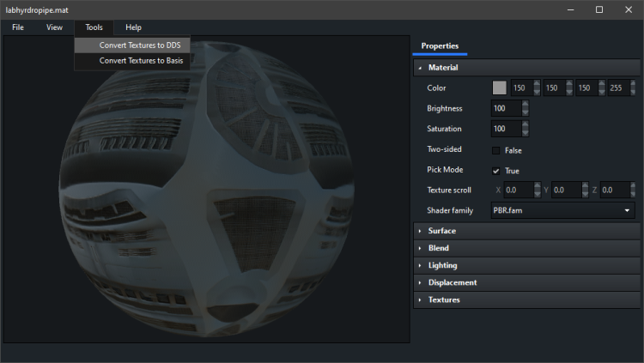
Task: Expand the Surface section
Action: pyautogui.click(x=442, y=231)
